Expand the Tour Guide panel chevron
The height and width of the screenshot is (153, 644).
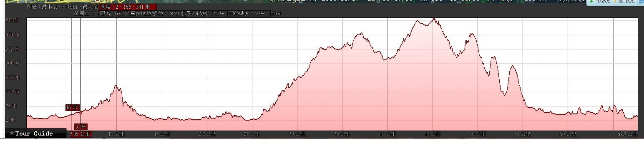(12, 133)
